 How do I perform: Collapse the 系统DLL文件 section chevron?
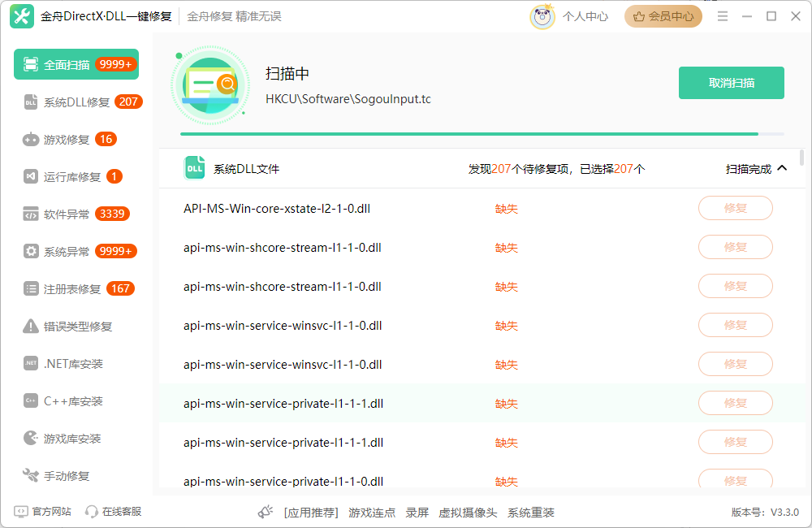tap(783, 168)
